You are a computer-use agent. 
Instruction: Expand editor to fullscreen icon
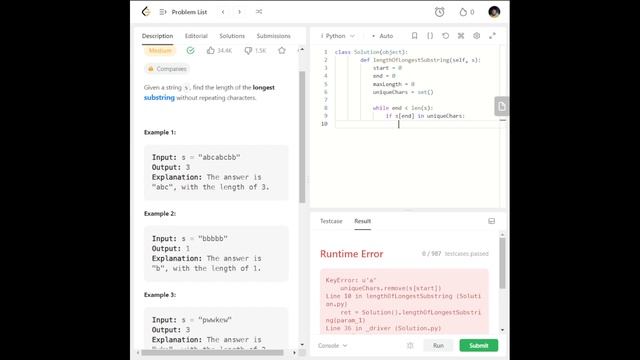coord(492,36)
